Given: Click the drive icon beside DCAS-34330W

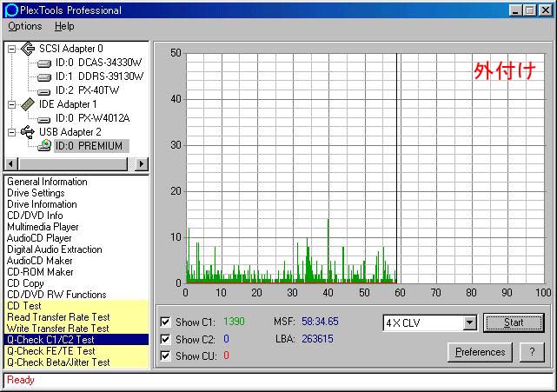Looking at the screenshot, I should point(44,63).
